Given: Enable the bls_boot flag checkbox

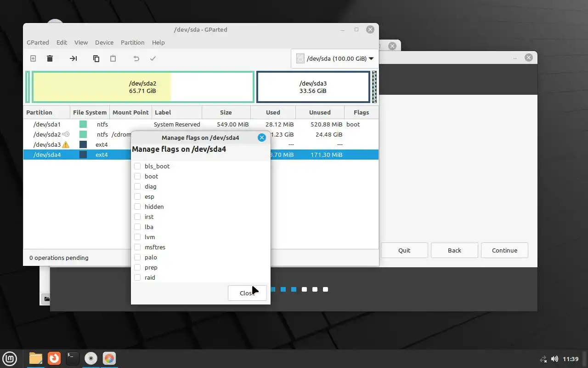Looking at the screenshot, I should click(x=137, y=166).
